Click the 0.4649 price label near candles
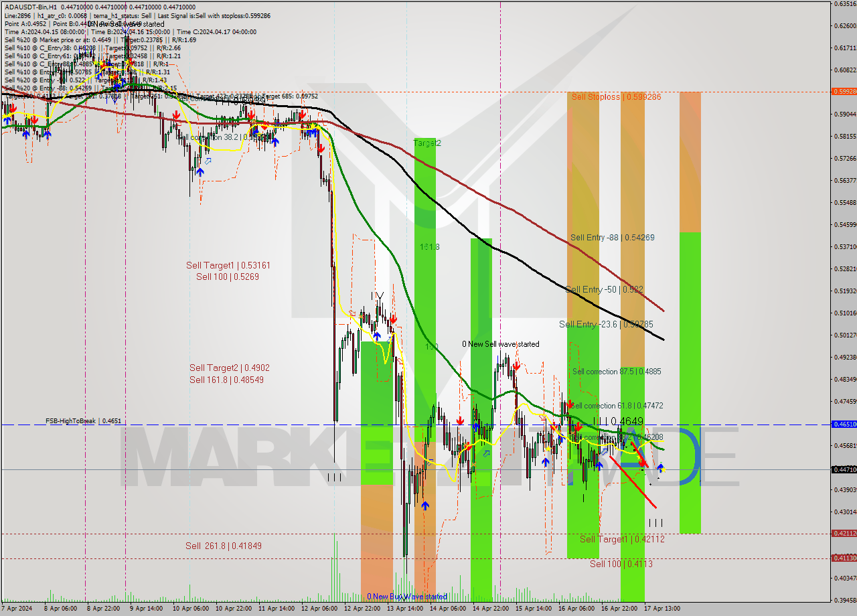Viewport: 857px width, 616px height. click(627, 421)
